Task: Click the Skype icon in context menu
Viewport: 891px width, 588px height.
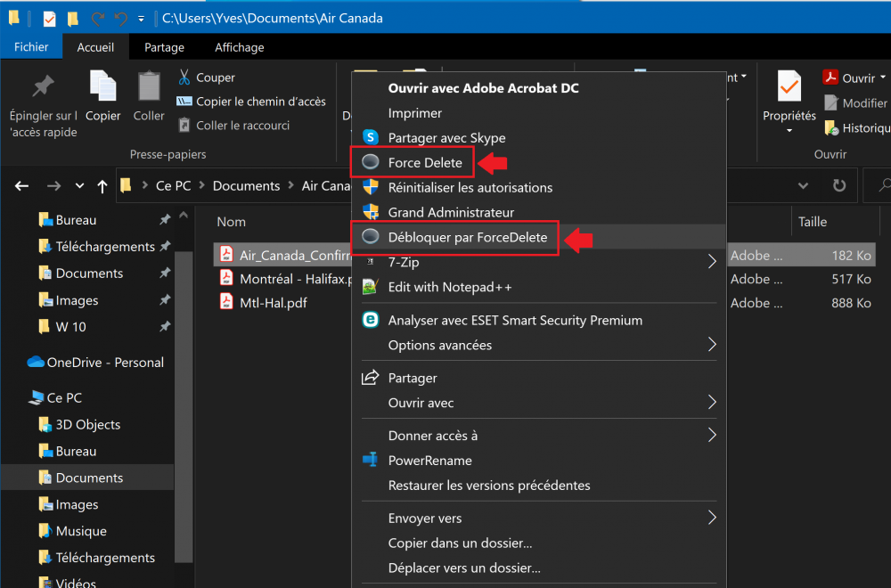Action: 371,138
